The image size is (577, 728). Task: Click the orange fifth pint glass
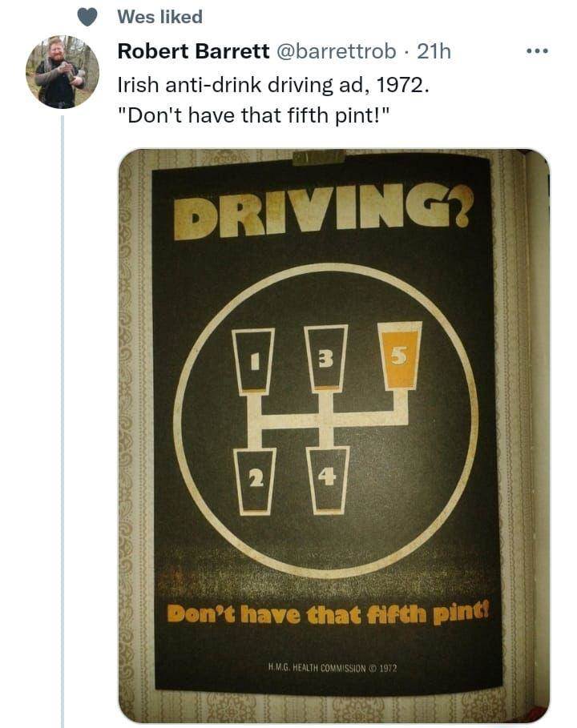(x=401, y=353)
